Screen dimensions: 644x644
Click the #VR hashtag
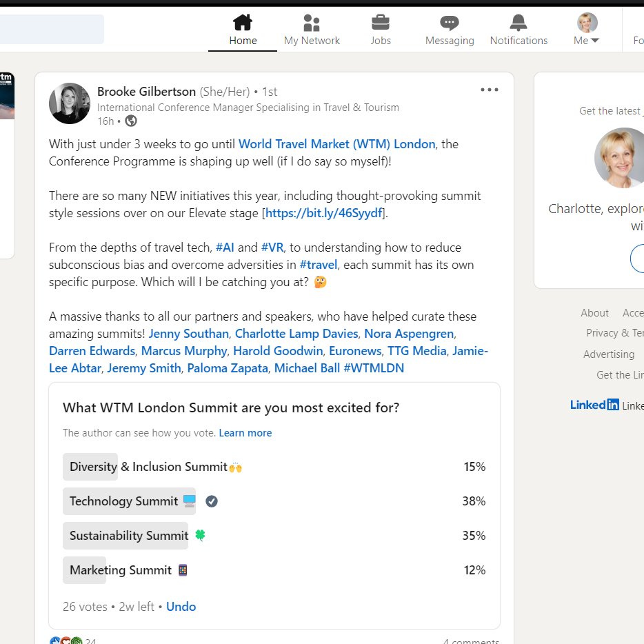click(x=272, y=248)
